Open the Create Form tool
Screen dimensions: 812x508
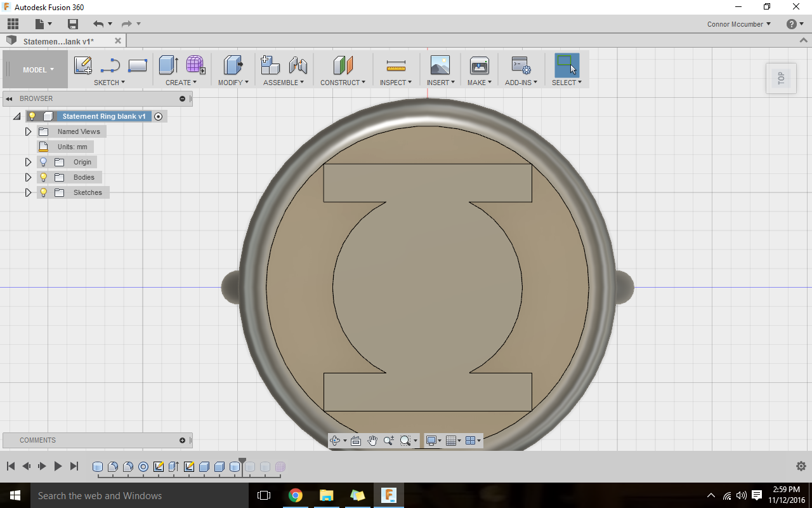(x=195, y=65)
